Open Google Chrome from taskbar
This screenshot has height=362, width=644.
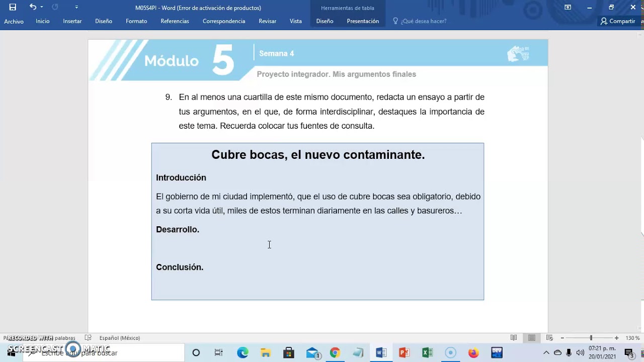point(335,352)
